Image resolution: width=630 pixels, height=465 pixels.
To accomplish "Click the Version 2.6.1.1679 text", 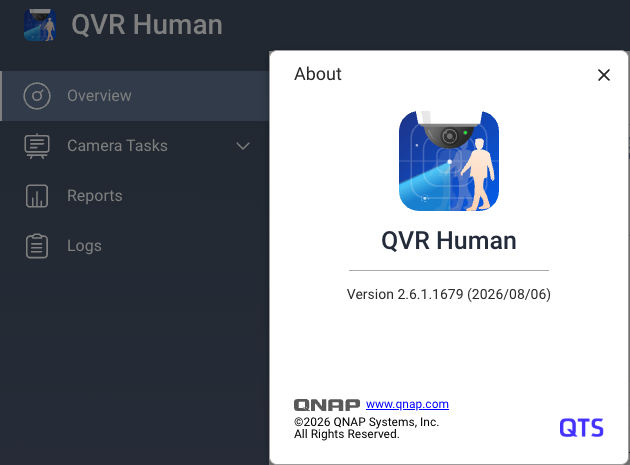I will 449,294.
